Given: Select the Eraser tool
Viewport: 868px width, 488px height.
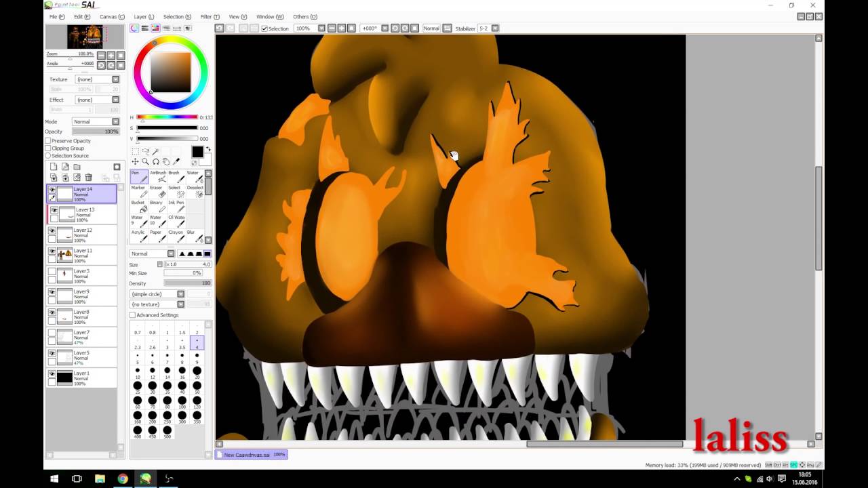Looking at the screenshot, I should pyautogui.click(x=157, y=192).
